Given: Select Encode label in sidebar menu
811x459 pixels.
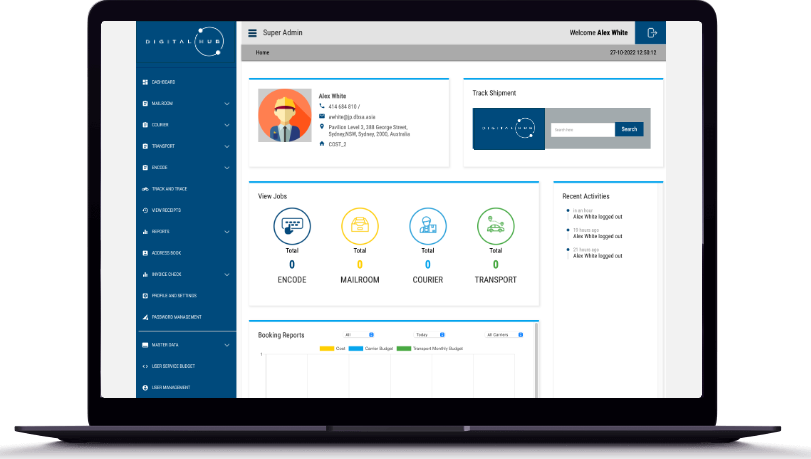Looking at the screenshot, I should (159, 168).
